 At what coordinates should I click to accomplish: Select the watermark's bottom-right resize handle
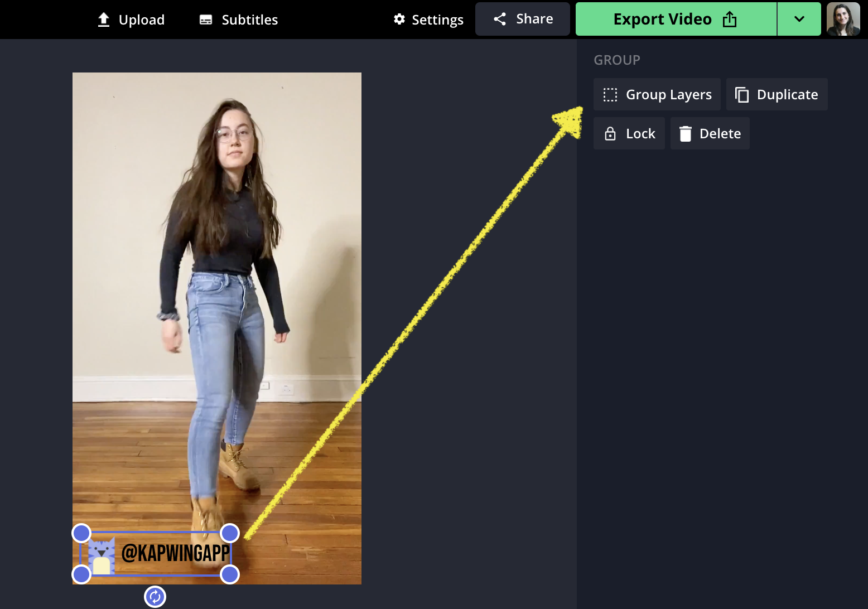230,574
